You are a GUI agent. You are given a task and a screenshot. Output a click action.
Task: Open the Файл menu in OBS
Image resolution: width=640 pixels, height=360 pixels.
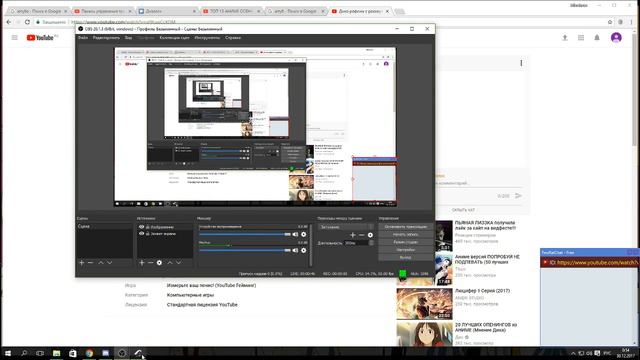pos(83,38)
